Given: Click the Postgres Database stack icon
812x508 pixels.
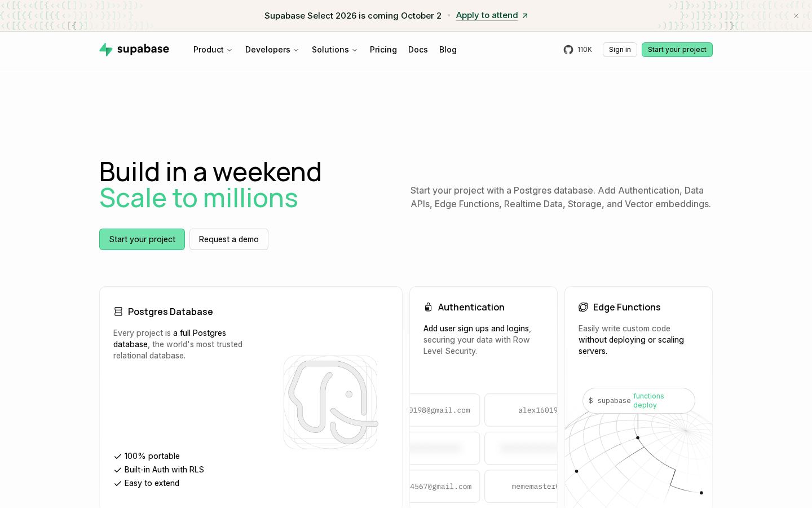Looking at the screenshot, I should [118, 312].
